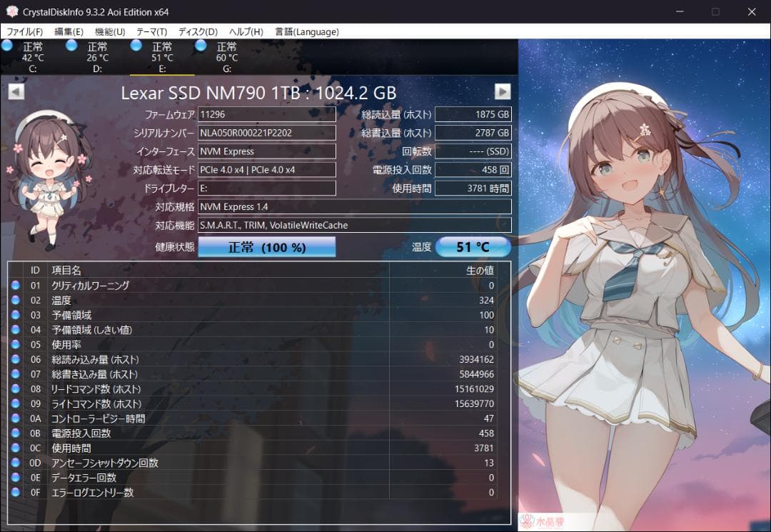This screenshot has height=532, width=771.
Task: Click the ファームウェア value field
Action: 266,114
